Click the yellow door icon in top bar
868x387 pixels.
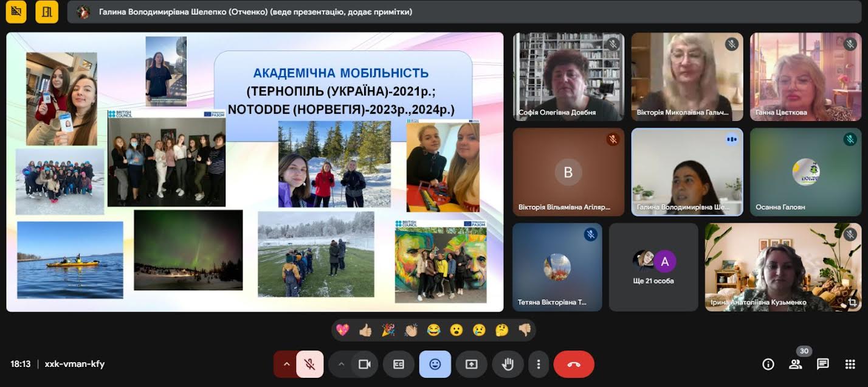tap(47, 12)
